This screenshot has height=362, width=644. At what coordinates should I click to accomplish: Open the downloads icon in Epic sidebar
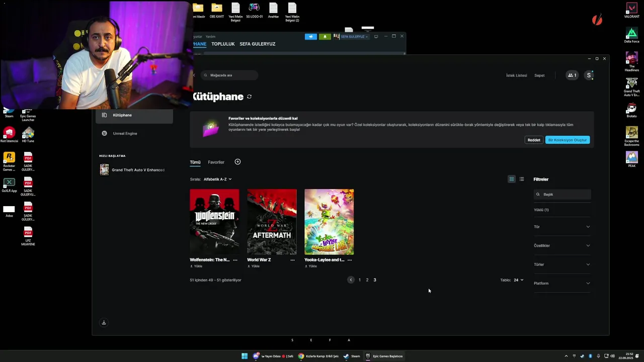click(104, 323)
